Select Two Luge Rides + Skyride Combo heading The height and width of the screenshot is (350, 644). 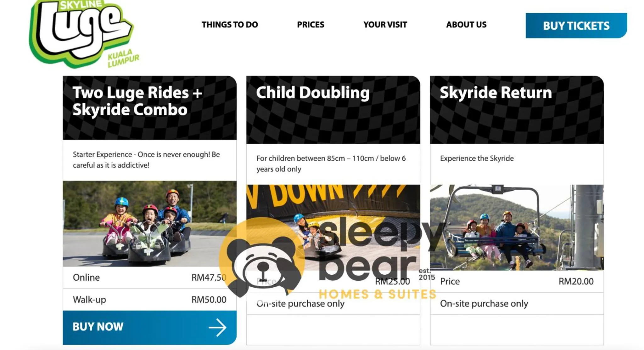[x=137, y=101]
